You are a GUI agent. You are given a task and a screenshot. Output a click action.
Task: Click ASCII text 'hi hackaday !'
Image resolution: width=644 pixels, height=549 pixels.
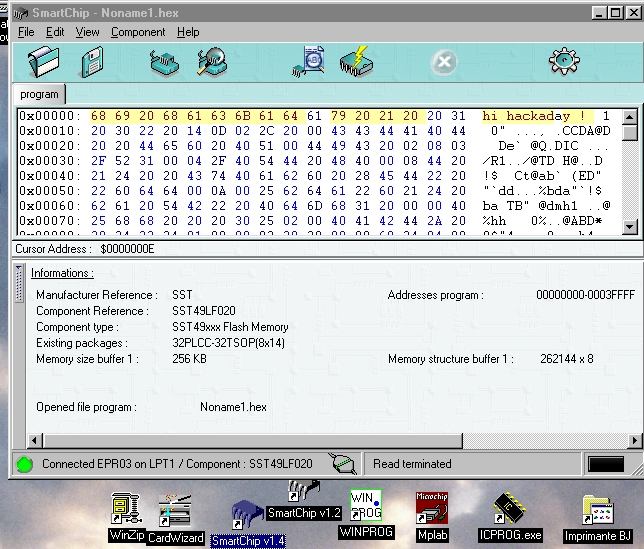[534, 116]
